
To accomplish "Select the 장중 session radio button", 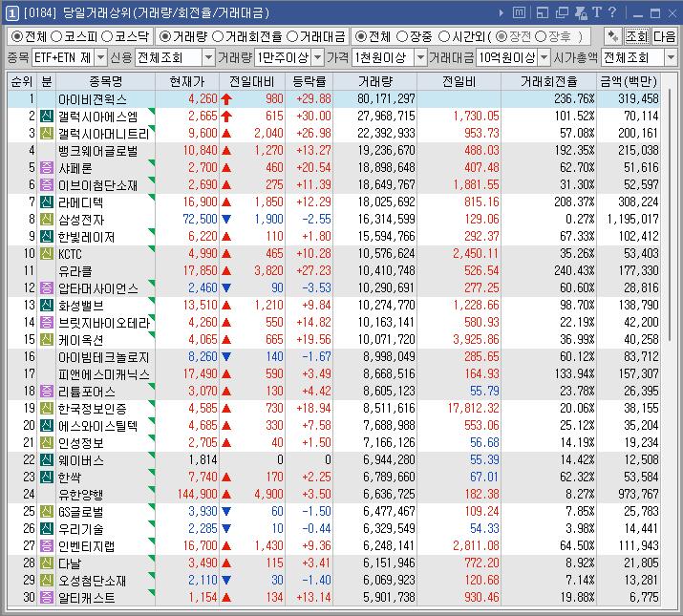I will click(402, 36).
